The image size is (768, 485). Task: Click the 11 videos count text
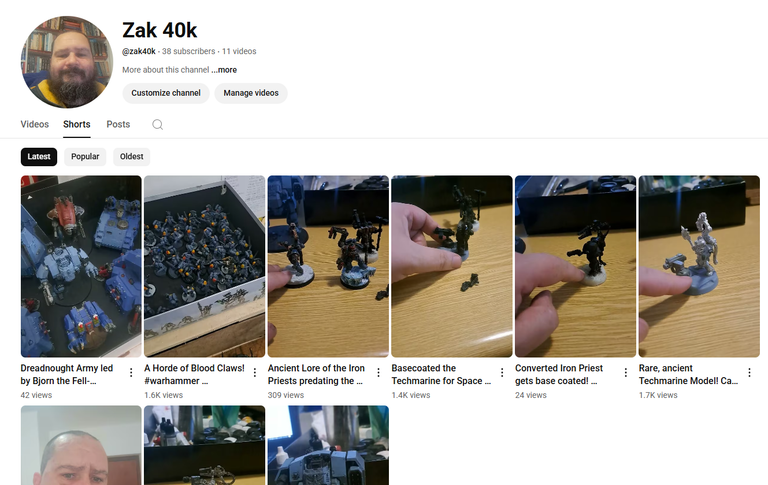239,51
